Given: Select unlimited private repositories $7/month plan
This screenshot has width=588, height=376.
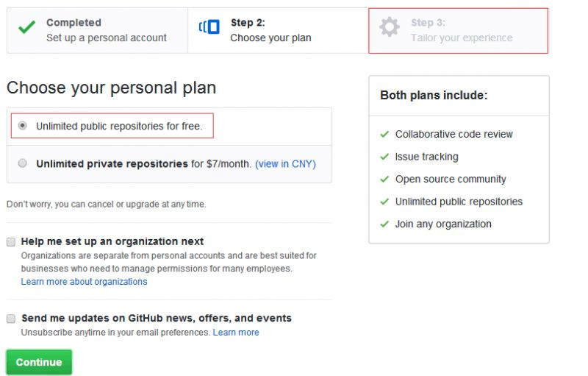Looking at the screenshot, I should pos(23,163).
